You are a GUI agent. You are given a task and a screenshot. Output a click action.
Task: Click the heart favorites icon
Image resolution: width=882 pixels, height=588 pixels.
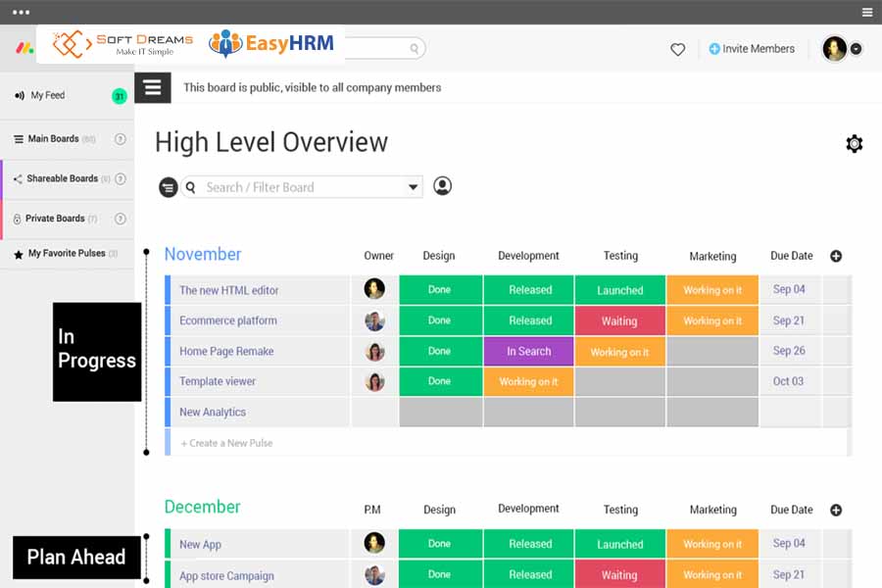click(678, 50)
